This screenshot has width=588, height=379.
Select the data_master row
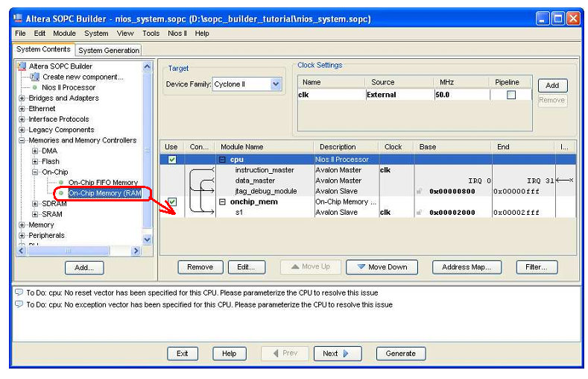point(368,181)
